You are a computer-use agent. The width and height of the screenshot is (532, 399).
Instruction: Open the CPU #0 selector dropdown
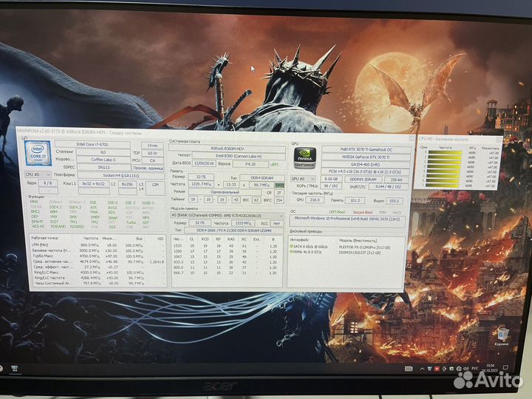[x=38, y=174]
